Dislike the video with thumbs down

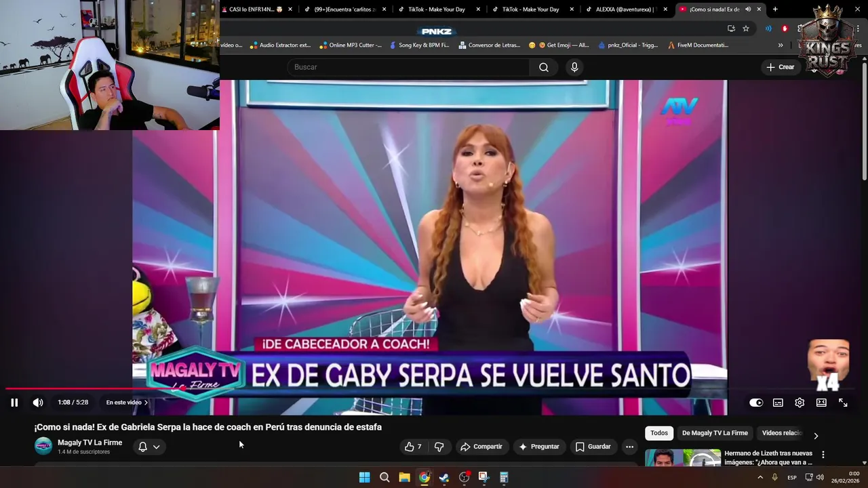click(x=439, y=447)
